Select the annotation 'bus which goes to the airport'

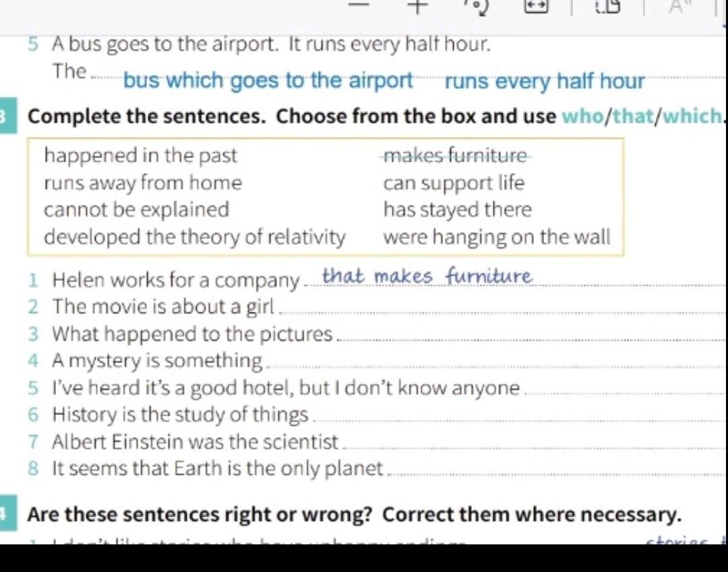(268, 82)
